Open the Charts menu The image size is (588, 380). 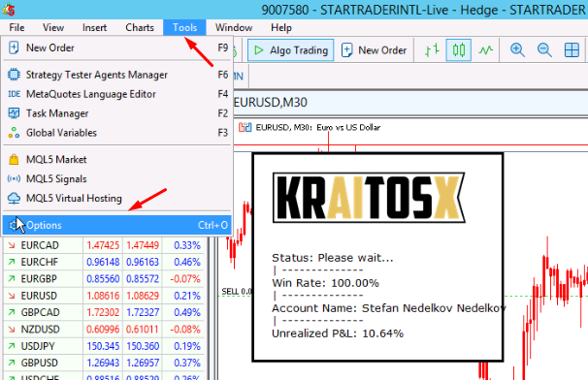tap(140, 28)
